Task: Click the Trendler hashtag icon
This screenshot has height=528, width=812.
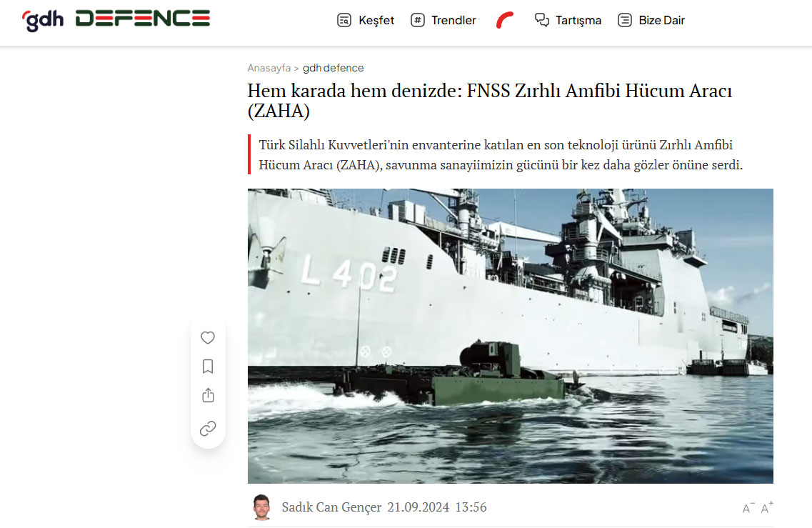Action: [x=417, y=20]
